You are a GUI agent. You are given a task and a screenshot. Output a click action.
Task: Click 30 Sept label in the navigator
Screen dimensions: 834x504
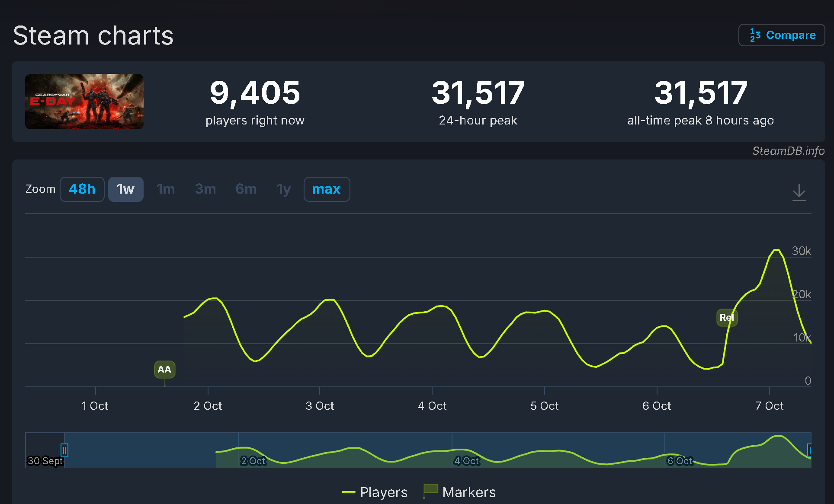tap(45, 461)
